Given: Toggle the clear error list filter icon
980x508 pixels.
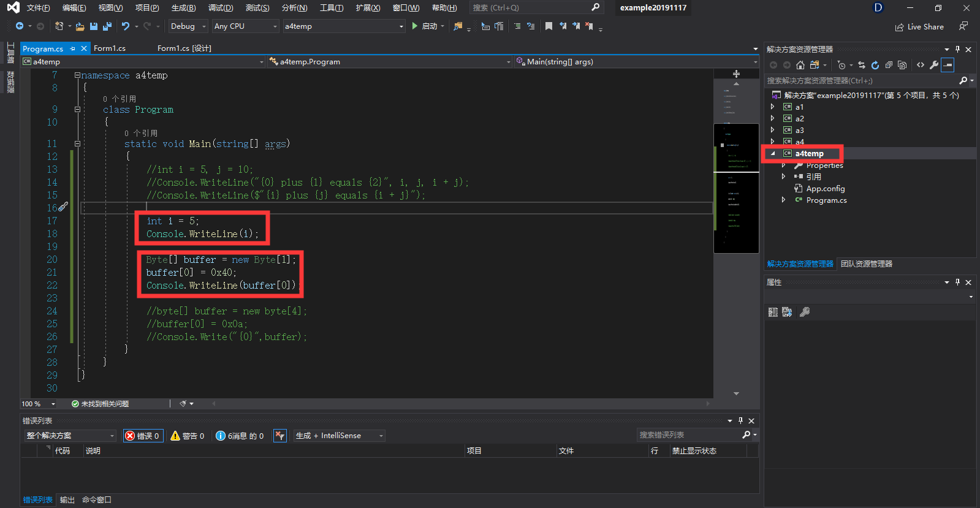Looking at the screenshot, I should (x=279, y=436).
